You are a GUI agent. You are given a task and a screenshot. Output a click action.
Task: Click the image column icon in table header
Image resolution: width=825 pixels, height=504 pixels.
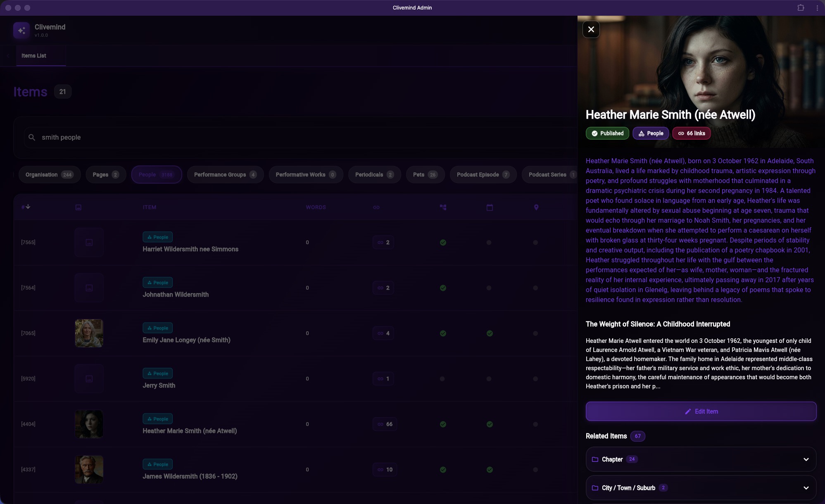(78, 207)
